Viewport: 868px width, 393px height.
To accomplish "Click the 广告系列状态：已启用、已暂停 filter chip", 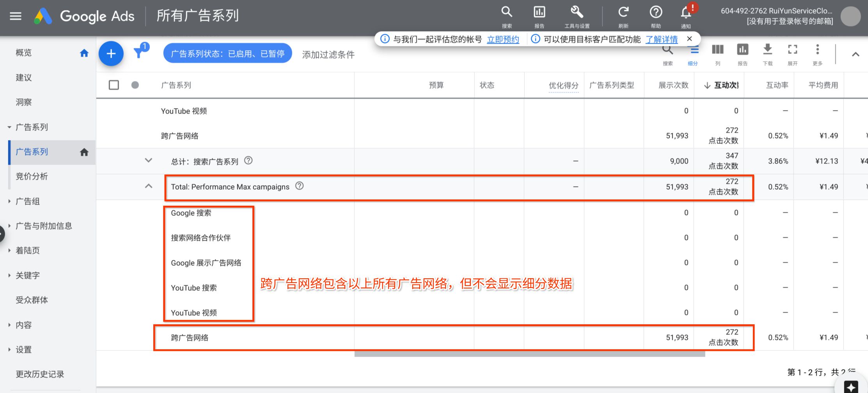I will click(227, 53).
